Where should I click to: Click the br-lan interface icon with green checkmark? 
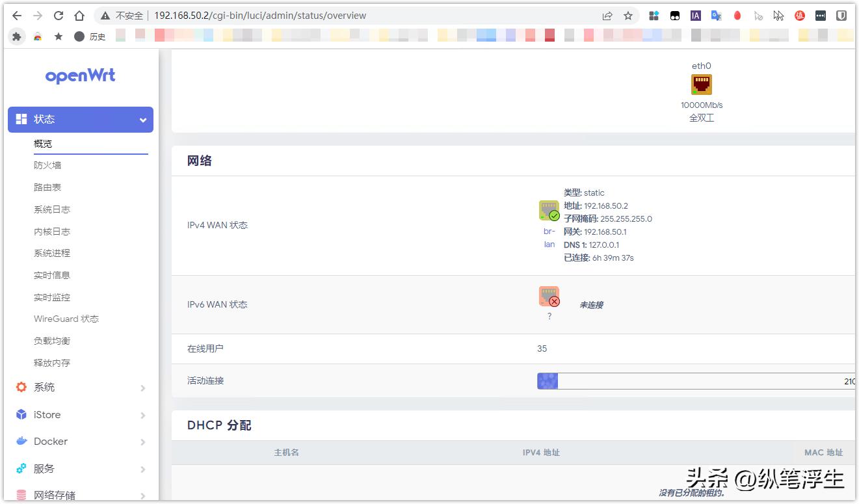(549, 209)
